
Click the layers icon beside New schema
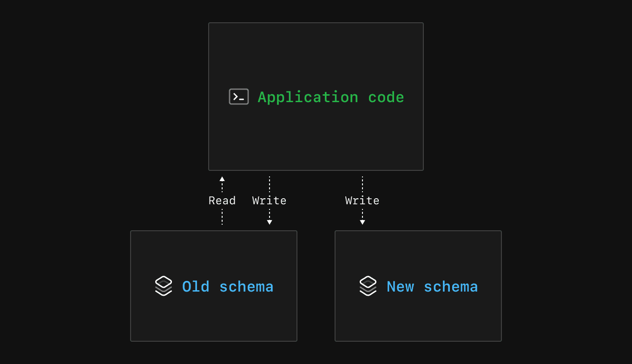(x=368, y=286)
